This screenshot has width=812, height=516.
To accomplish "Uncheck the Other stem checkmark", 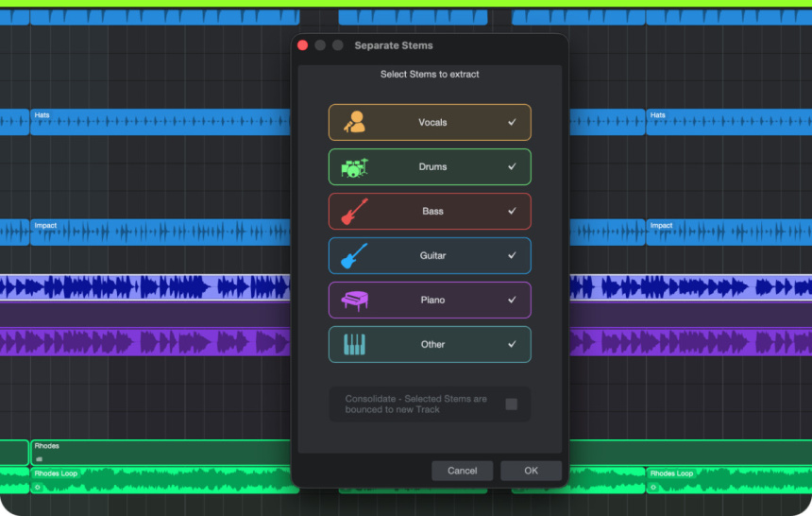I will click(512, 344).
